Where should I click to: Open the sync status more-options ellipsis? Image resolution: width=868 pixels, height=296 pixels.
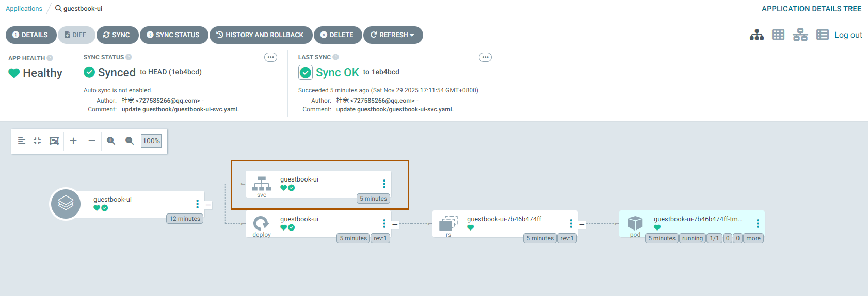click(270, 57)
